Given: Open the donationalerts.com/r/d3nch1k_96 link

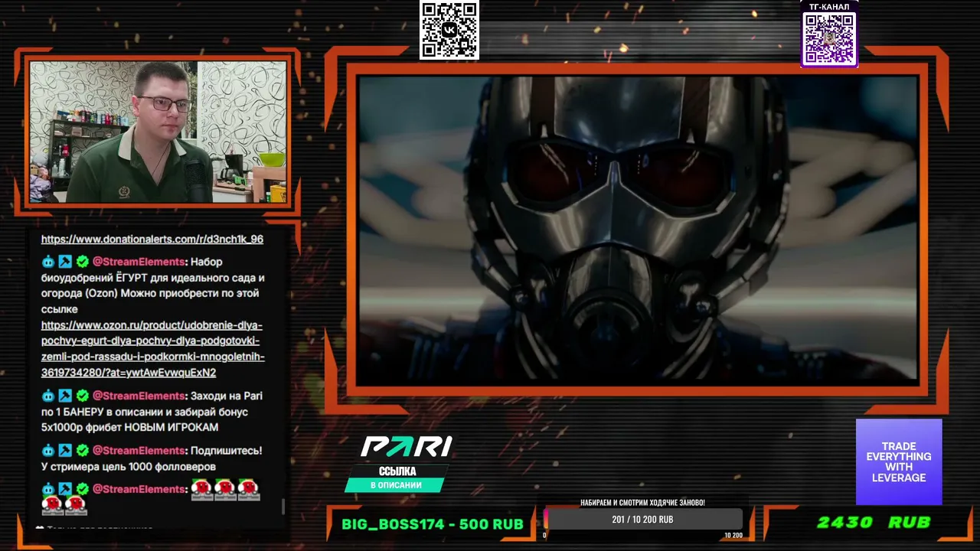Looking at the screenshot, I should pyautogui.click(x=152, y=239).
